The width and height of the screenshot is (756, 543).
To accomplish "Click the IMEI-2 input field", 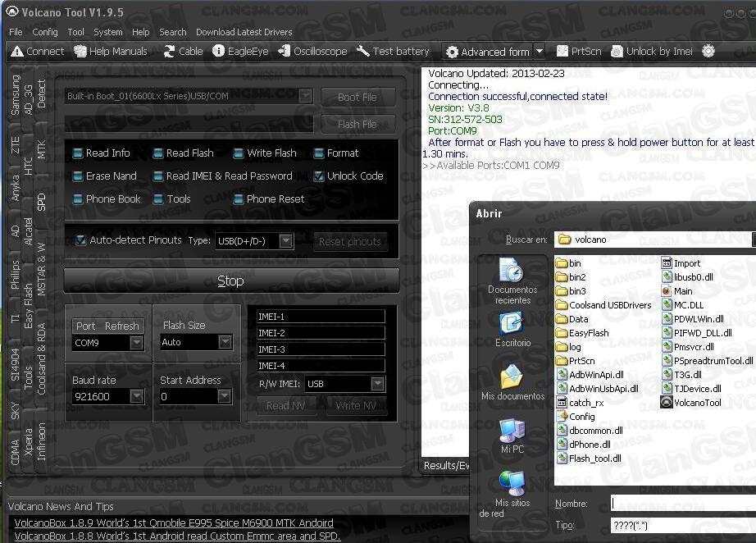I will click(321, 333).
